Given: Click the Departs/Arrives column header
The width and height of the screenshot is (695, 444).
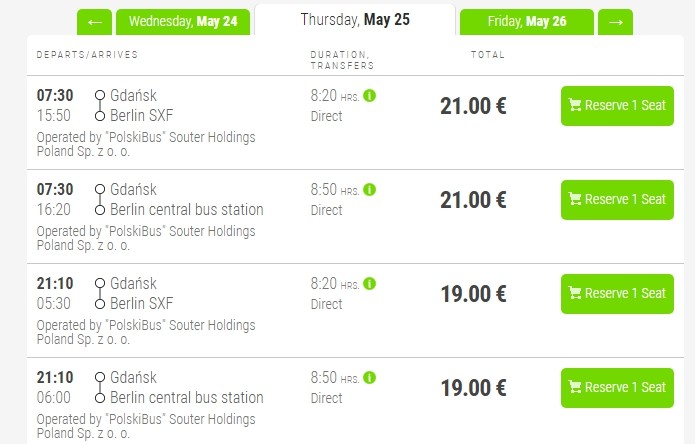Looking at the screenshot, I should click(x=87, y=54).
